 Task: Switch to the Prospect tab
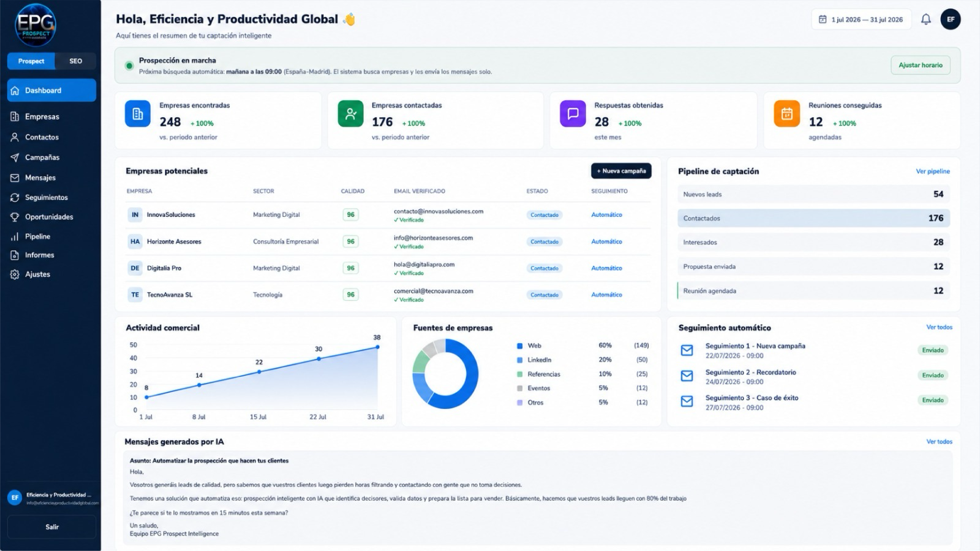tap(31, 61)
